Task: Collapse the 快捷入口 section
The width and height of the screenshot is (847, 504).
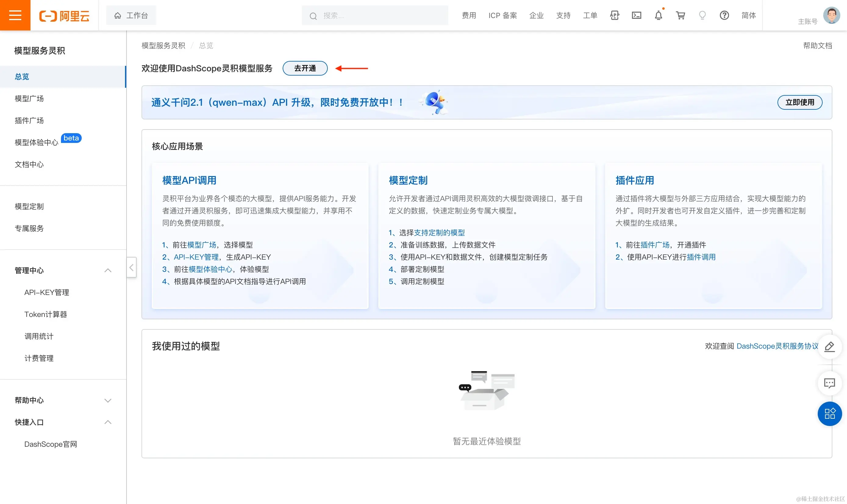Action: 108,422
